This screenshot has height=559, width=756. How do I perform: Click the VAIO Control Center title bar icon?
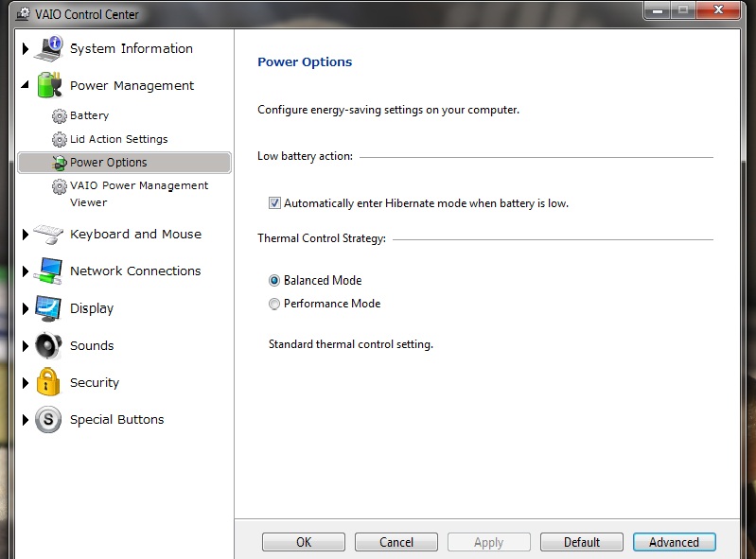click(x=23, y=13)
